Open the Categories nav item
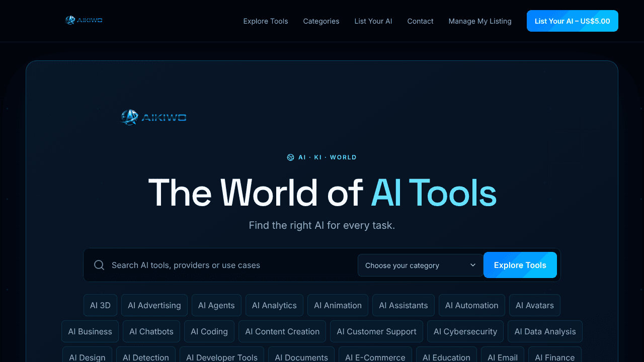The height and width of the screenshot is (362, 644). (321, 21)
